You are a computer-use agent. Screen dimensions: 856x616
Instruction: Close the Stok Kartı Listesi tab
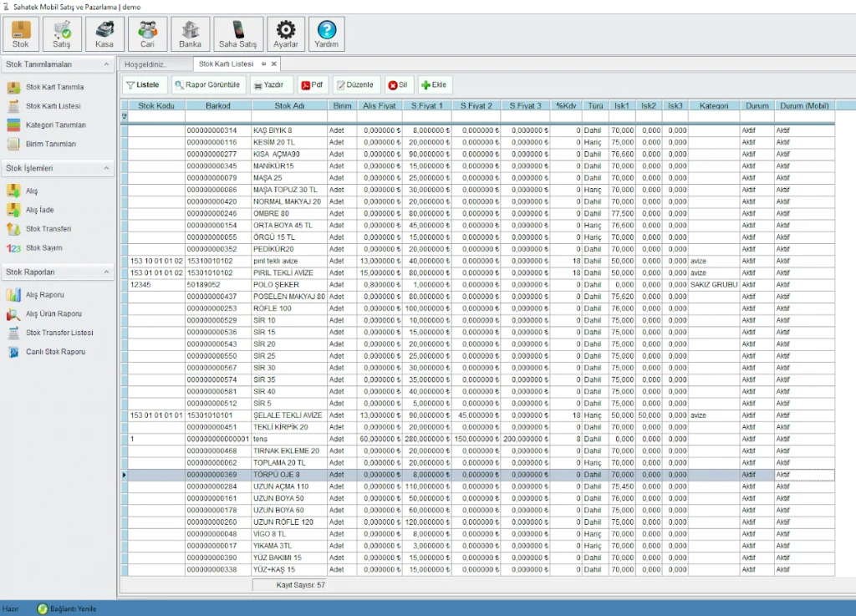point(273,64)
